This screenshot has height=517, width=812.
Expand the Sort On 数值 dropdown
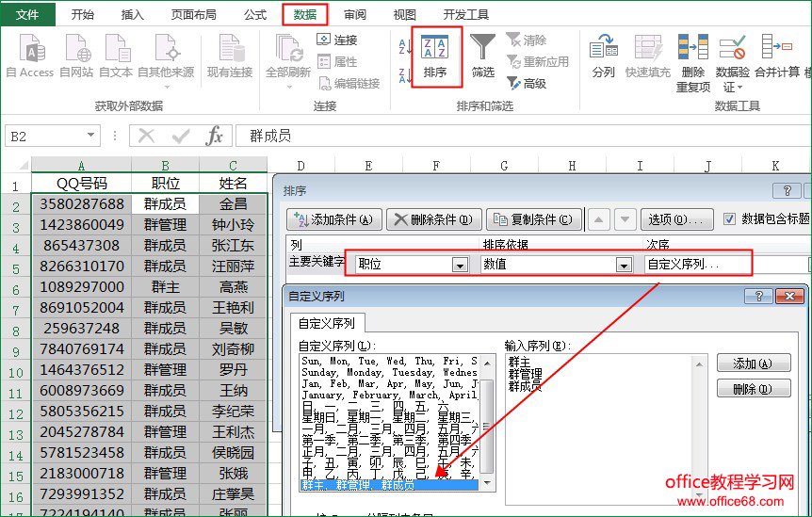pyautogui.click(x=624, y=265)
